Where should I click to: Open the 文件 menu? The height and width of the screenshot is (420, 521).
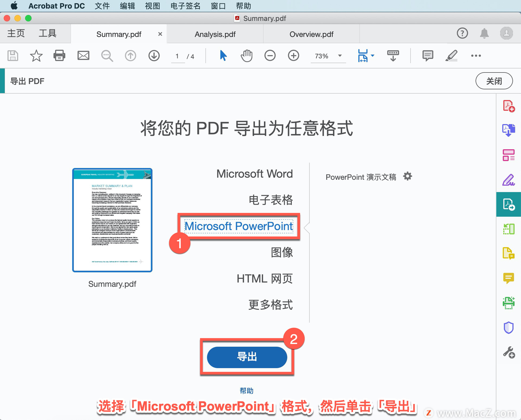102,6
